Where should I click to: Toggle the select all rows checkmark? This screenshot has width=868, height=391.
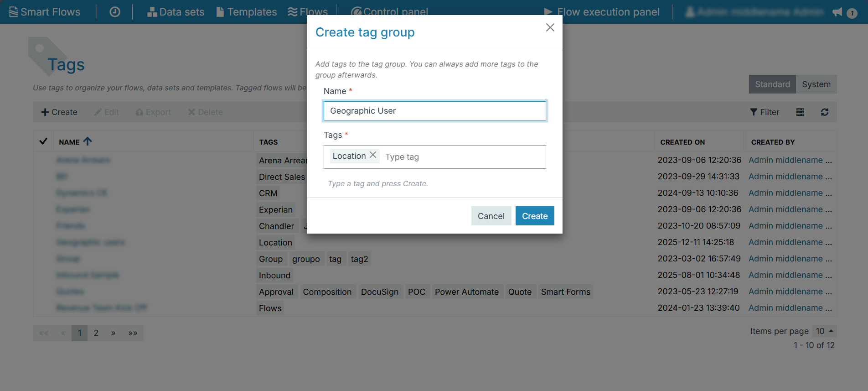(x=43, y=141)
